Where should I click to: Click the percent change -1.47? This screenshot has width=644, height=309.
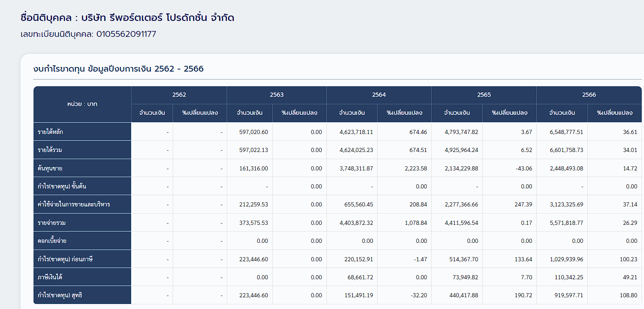420,259
